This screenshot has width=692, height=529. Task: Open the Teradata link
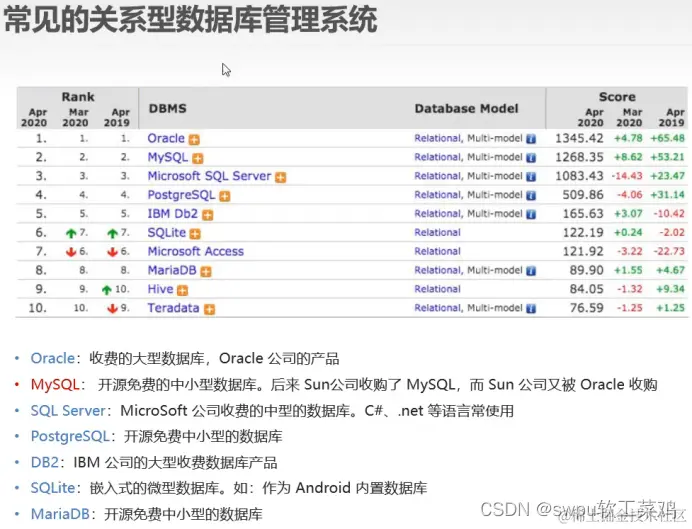point(173,308)
